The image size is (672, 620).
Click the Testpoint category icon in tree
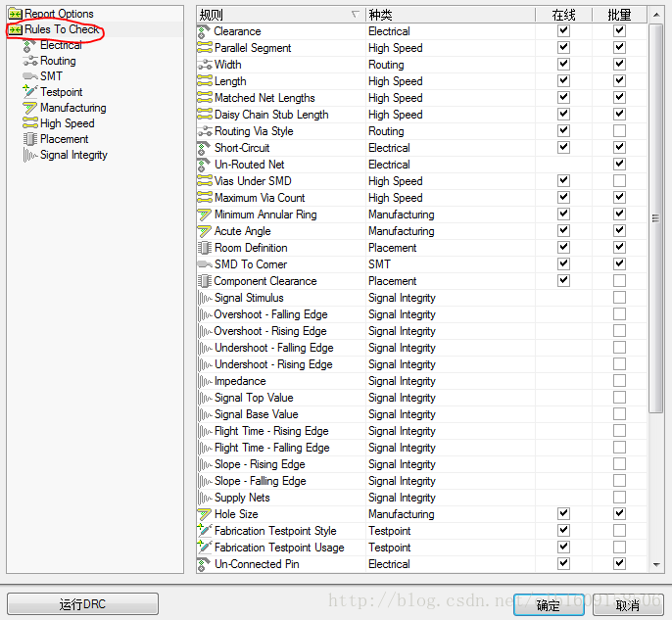[30, 92]
